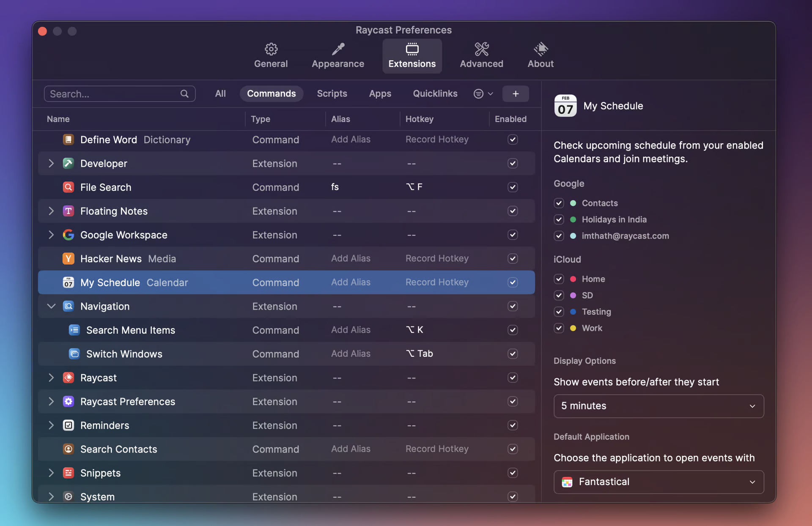Click Add Alias for Define Word

[351, 139]
